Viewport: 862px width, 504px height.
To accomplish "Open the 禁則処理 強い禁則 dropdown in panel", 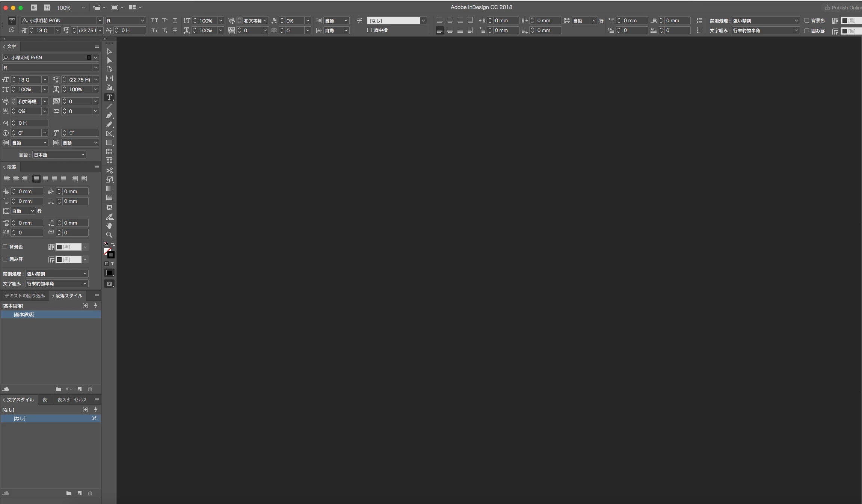I will [57, 274].
